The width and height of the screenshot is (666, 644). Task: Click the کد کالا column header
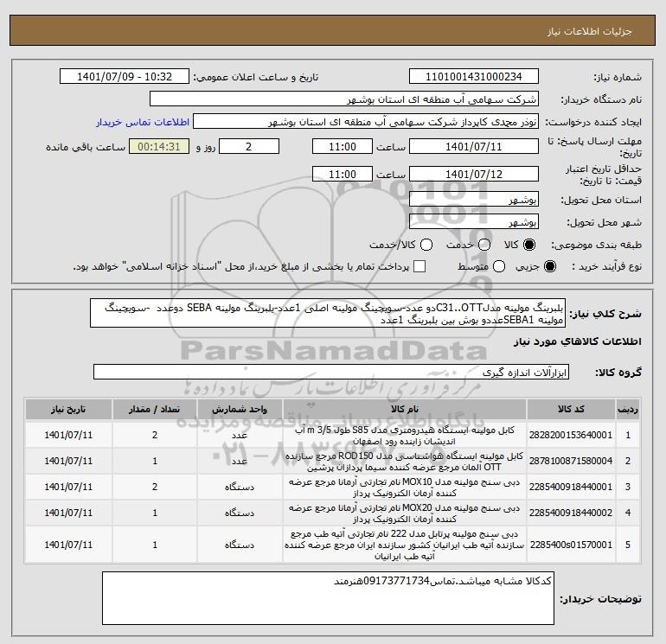click(x=571, y=409)
